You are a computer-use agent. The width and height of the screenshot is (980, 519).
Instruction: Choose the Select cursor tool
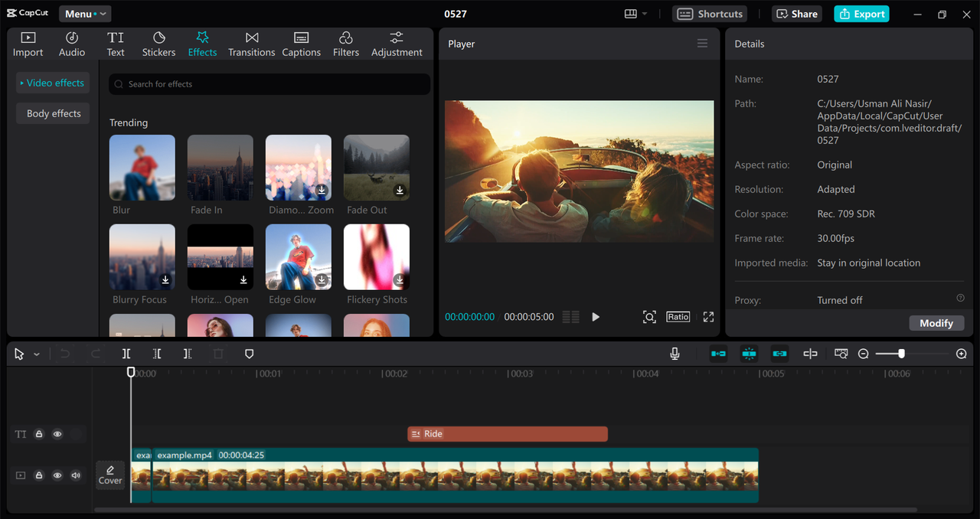tap(19, 354)
